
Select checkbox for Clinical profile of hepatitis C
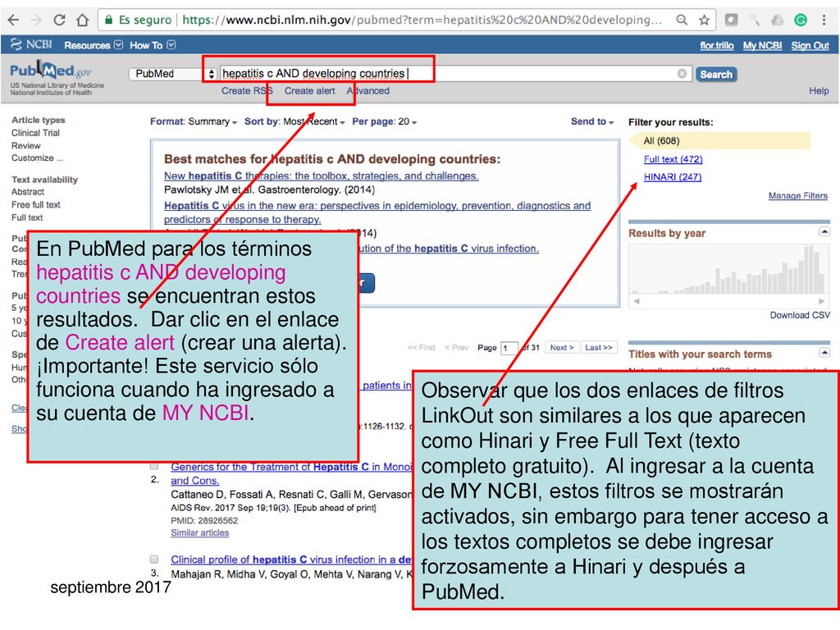click(154, 559)
